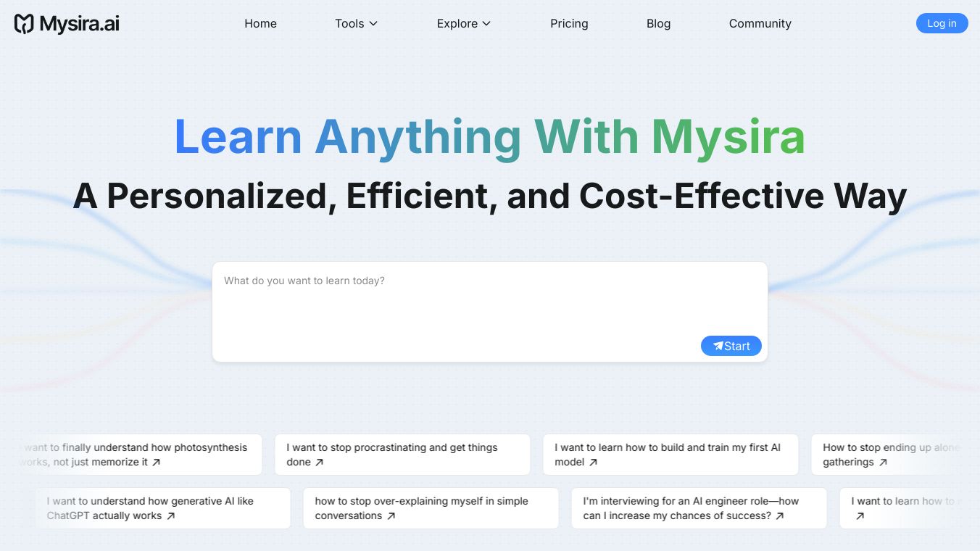Click the arrow icon on the procrastinating suggestion
The image size is (980, 551).
319,462
